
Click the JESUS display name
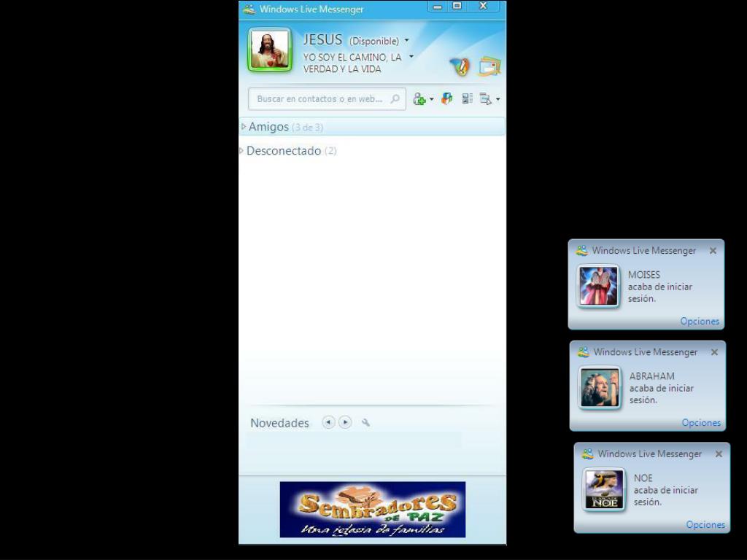pos(322,39)
